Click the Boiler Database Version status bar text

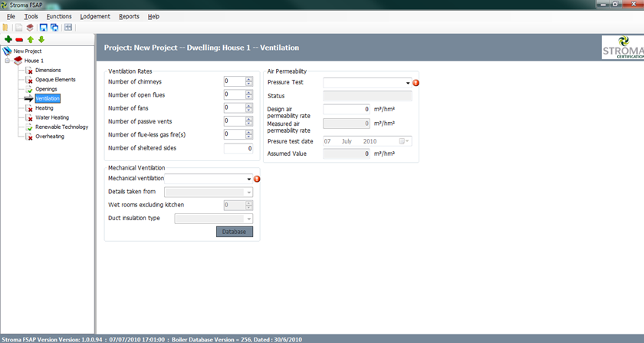(237, 340)
